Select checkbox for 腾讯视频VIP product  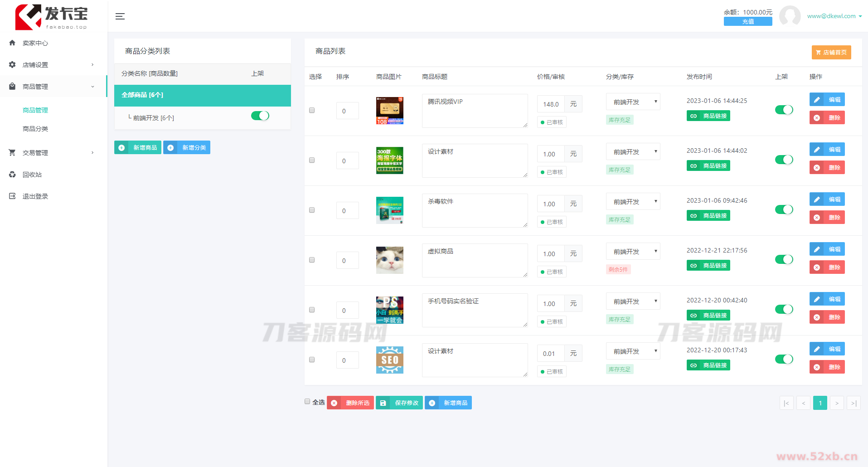tap(312, 110)
